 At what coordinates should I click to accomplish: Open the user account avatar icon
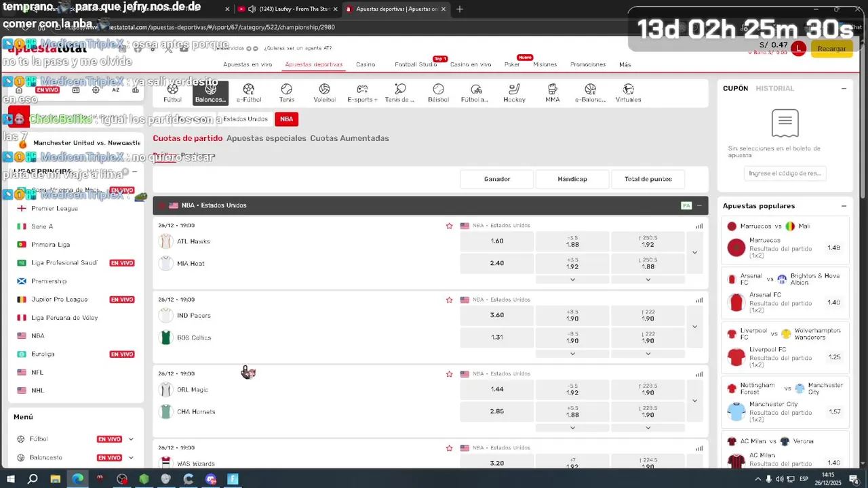pyautogui.click(x=798, y=49)
